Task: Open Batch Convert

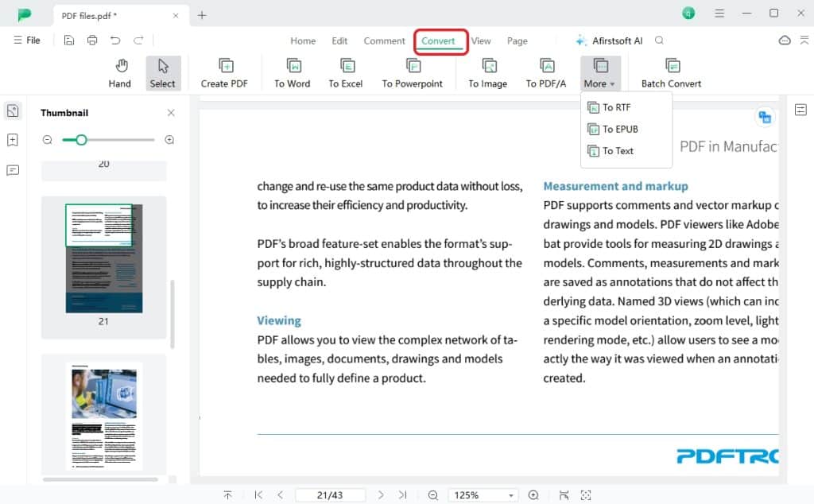Action: coord(671,72)
